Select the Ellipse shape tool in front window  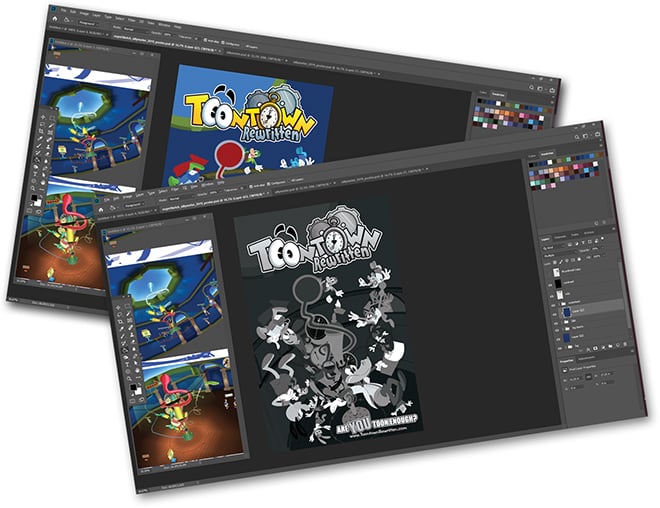(128, 372)
